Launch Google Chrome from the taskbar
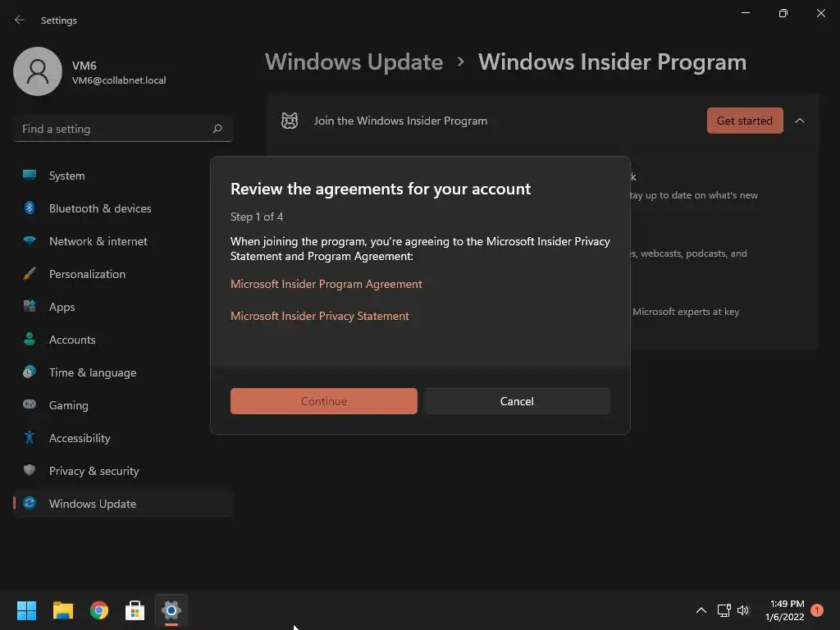 click(x=99, y=610)
